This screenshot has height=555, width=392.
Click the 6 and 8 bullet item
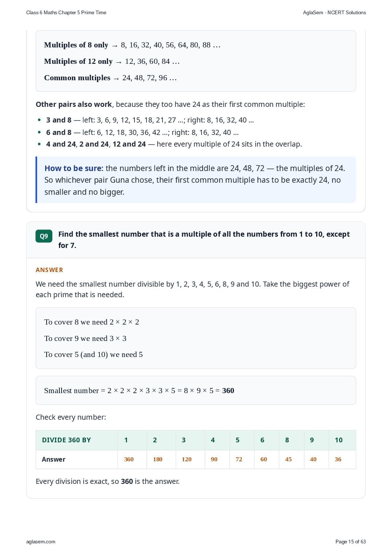(x=142, y=132)
